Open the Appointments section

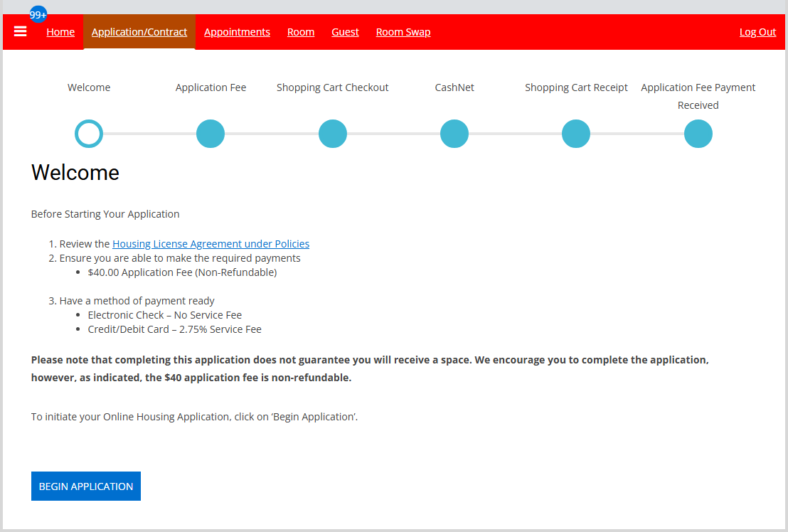238,31
